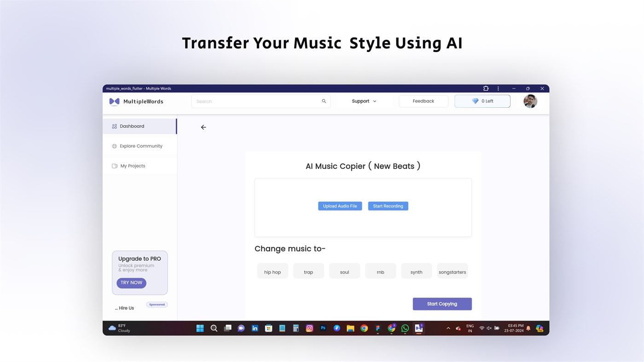Viewport: 644px width, 362px height.
Task: Open the Support dropdown
Action: tap(363, 101)
